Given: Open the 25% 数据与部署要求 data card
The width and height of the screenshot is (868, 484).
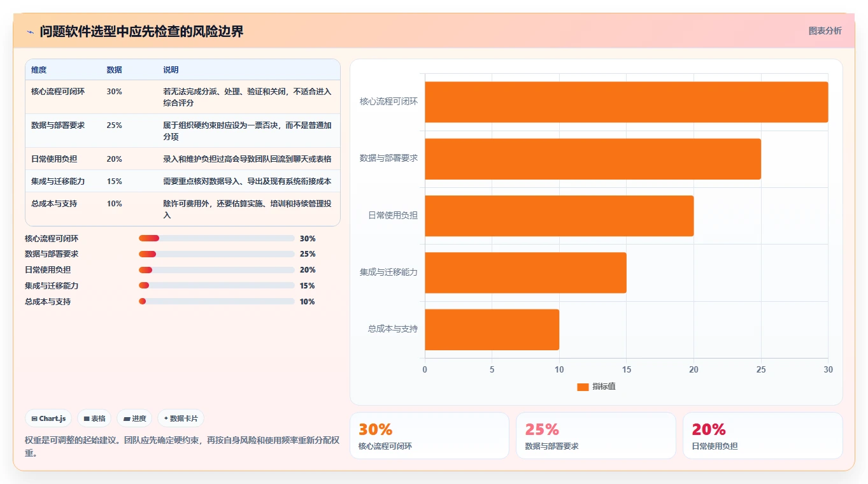Looking at the screenshot, I should click(x=596, y=436).
